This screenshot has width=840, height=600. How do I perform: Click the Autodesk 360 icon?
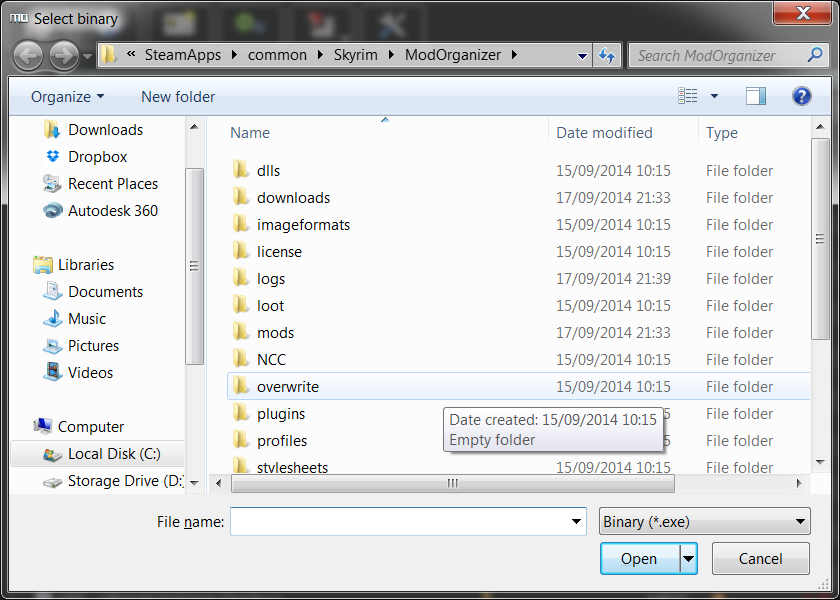tap(52, 211)
